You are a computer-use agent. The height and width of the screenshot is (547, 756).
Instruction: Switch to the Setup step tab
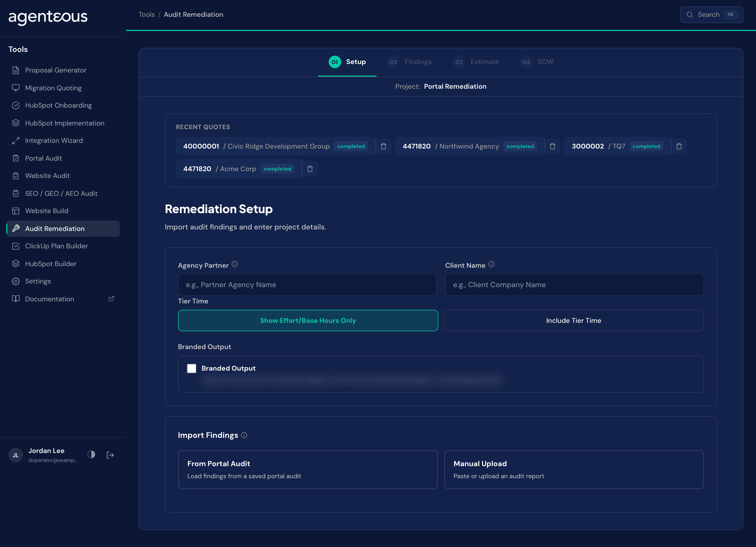[x=347, y=62]
